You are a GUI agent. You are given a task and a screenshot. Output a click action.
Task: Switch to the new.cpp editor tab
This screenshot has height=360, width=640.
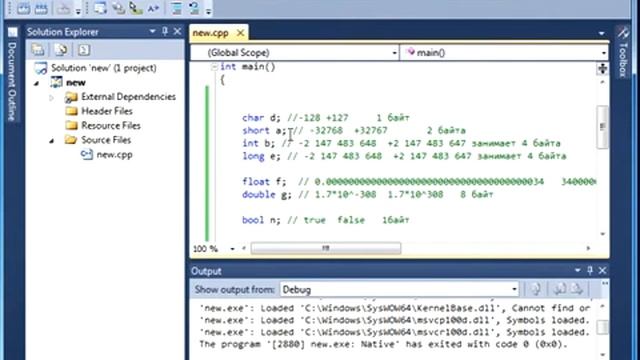tap(211, 33)
